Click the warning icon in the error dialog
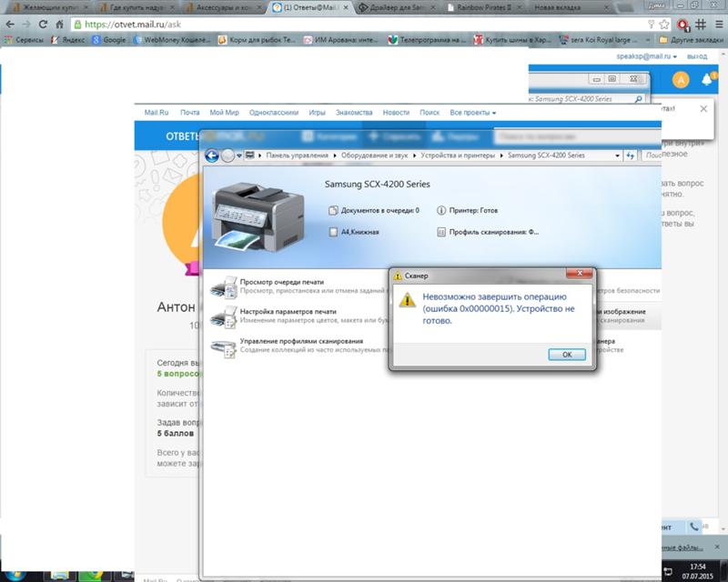The image size is (728, 582). pos(407,300)
